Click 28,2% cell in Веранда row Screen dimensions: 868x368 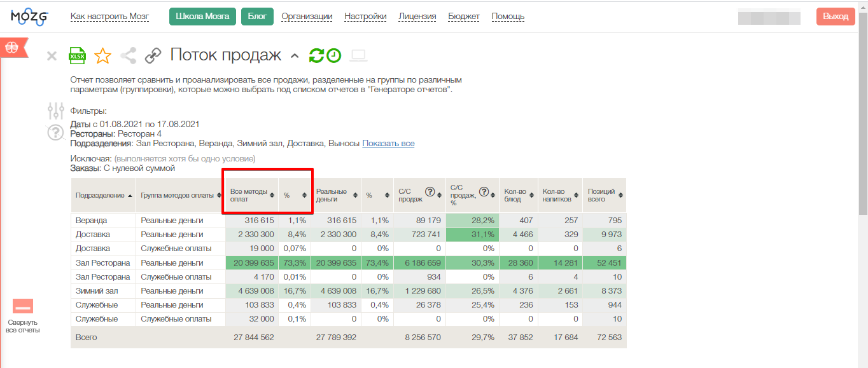472,221
